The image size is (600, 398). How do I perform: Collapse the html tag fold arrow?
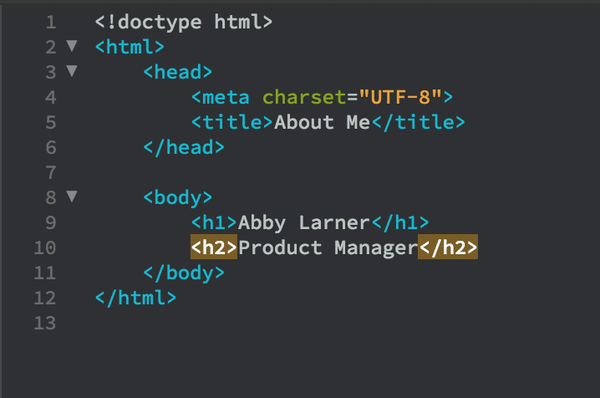pos(72,46)
